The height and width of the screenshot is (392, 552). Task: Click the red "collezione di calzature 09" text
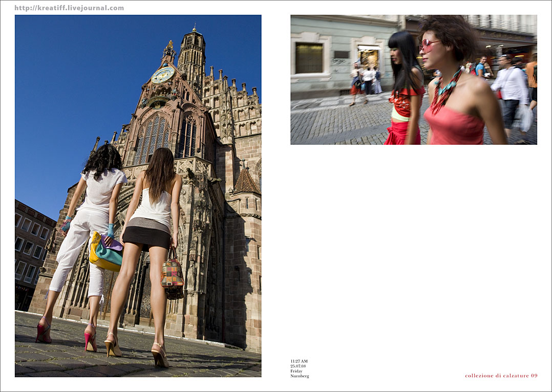click(x=501, y=376)
